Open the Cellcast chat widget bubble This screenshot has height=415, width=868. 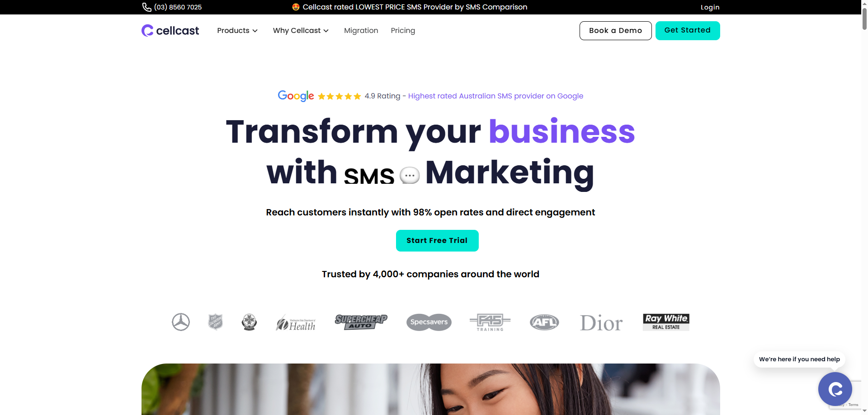tap(835, 389)
